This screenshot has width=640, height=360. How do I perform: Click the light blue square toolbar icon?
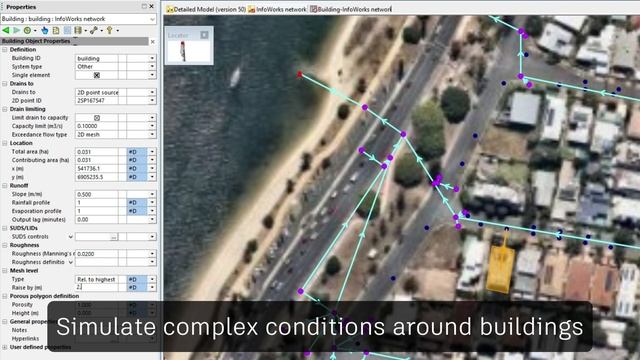click(x=67, y=31)
